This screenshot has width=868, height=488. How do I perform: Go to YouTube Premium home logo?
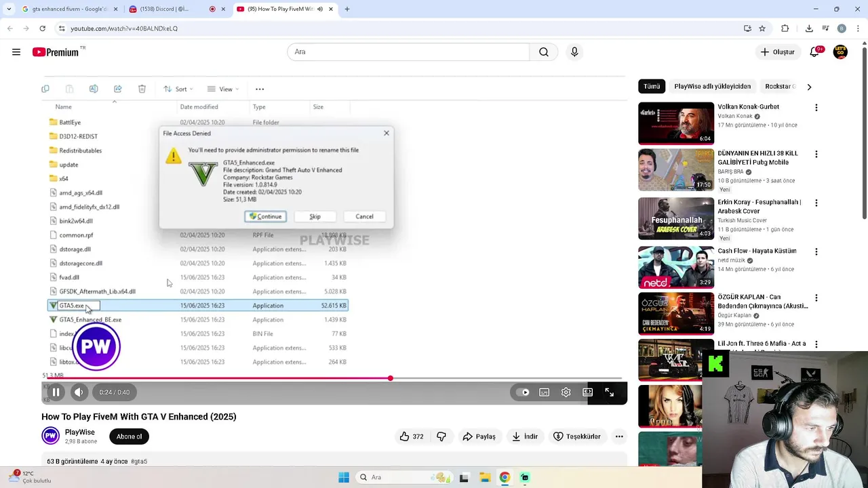(56, 52)
